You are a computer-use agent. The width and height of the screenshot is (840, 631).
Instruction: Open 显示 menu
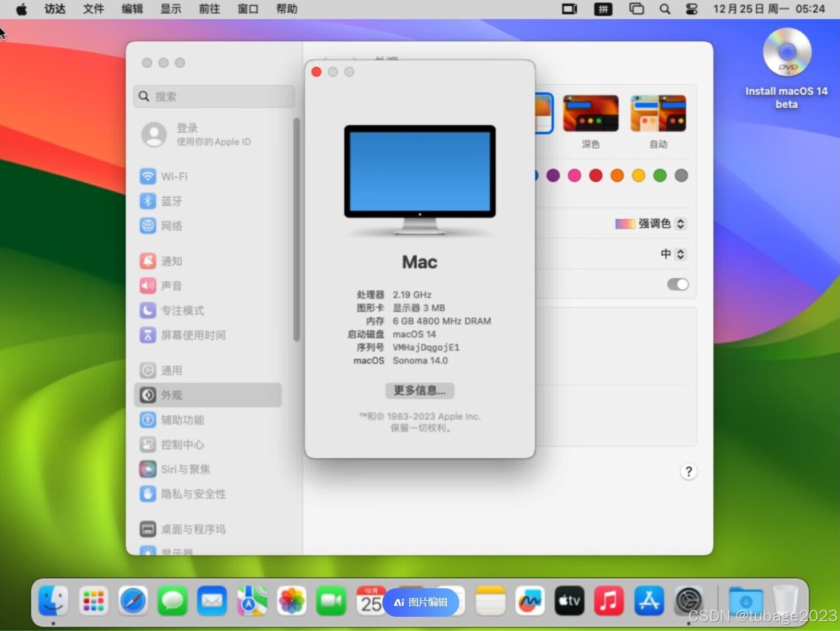coord(170,9)
